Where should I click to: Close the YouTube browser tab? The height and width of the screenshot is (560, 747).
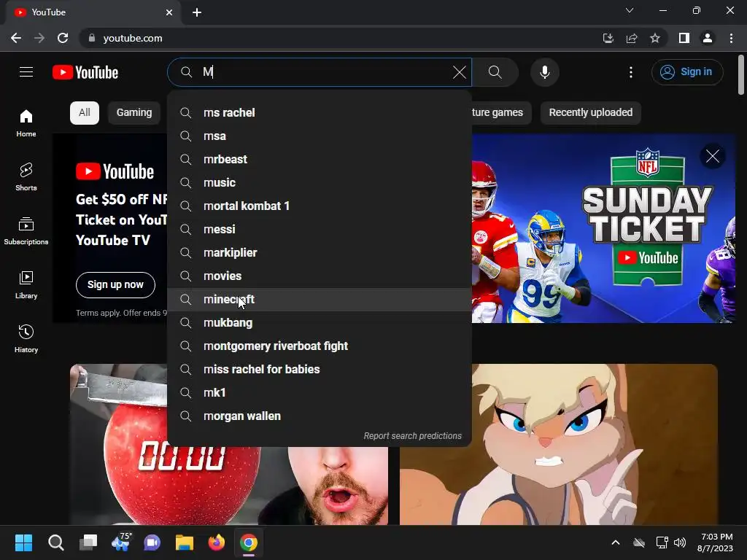(169, 12)
